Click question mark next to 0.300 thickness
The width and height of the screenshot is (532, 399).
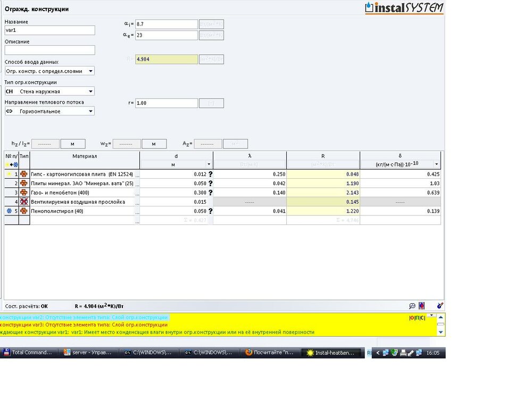tap(210, 193)
